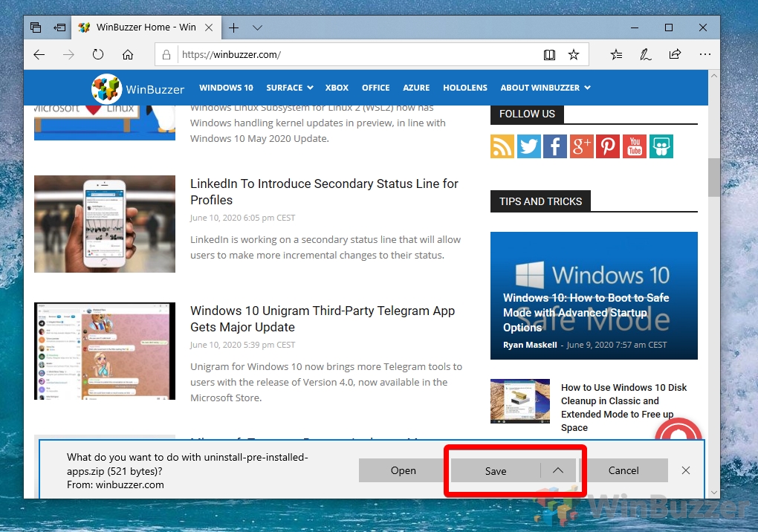Click the forward navigation arrow
This screenshot has height=532, width=758.
pyautogui.click(x=68, y=54)
